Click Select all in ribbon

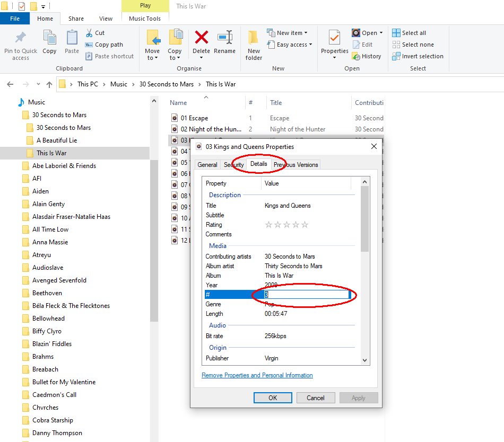409,33
